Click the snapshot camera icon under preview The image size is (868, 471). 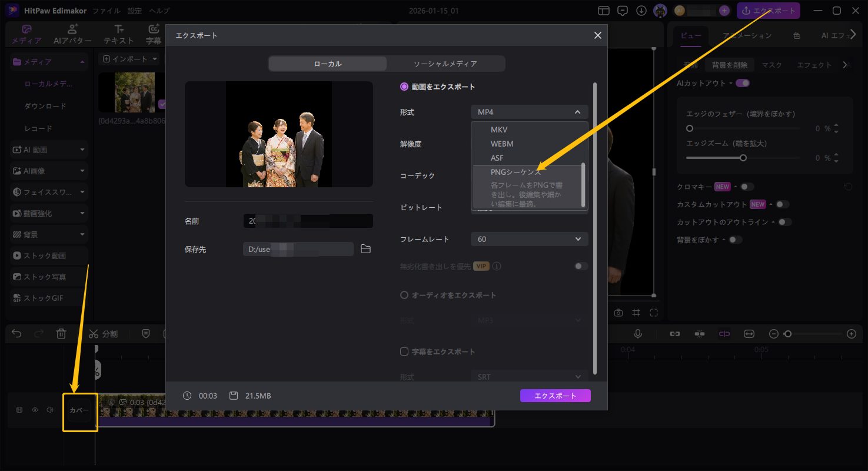click(x=618, y=313)
